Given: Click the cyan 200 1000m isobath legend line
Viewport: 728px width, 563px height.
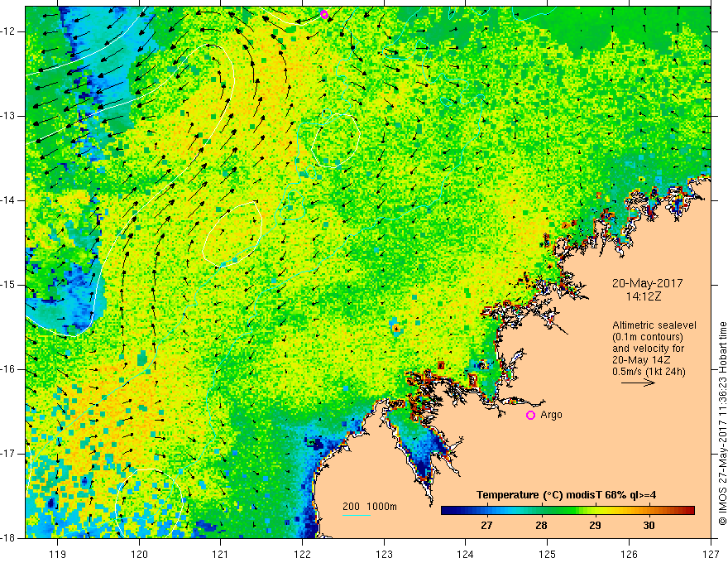Looking at the screenshot, I should (x=357, y=515).
